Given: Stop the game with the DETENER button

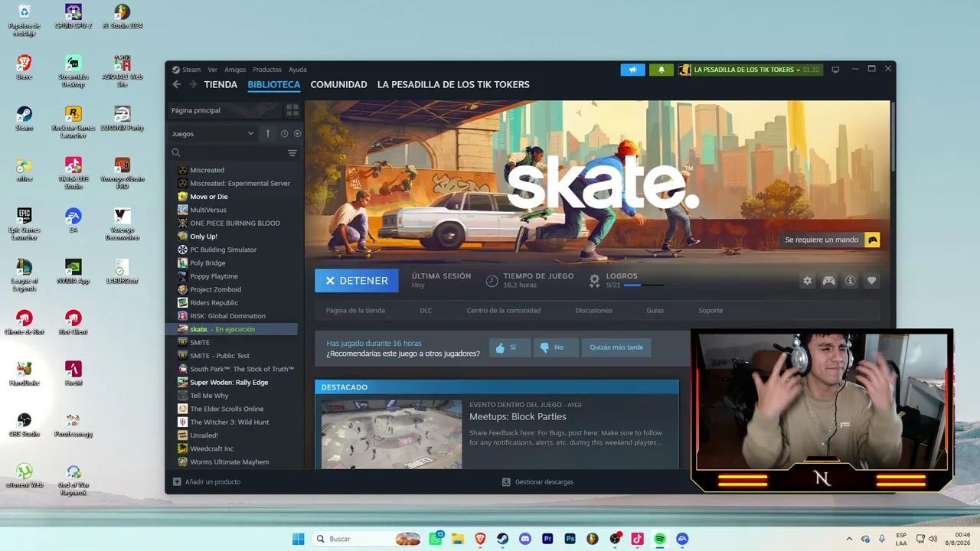Looking at the screenshot, I should [357, 281].
